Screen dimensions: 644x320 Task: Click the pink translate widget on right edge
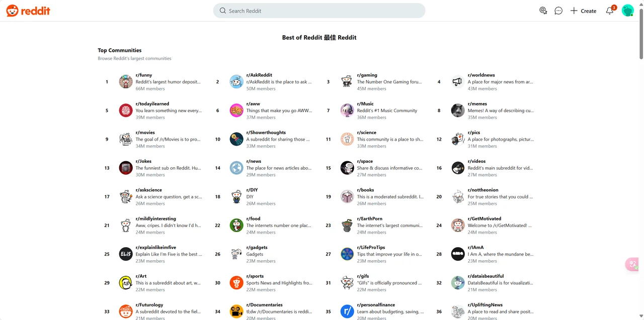tap(632, 264)
